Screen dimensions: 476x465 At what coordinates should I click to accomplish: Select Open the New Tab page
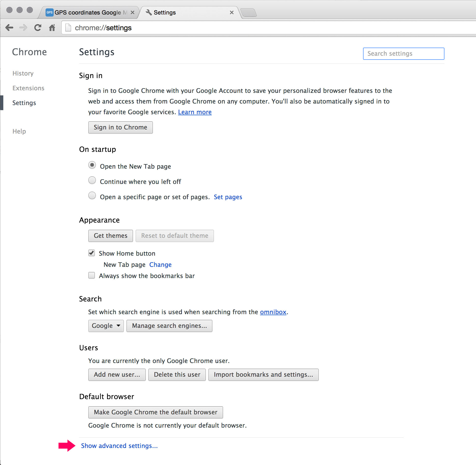(x=92, y=165)
